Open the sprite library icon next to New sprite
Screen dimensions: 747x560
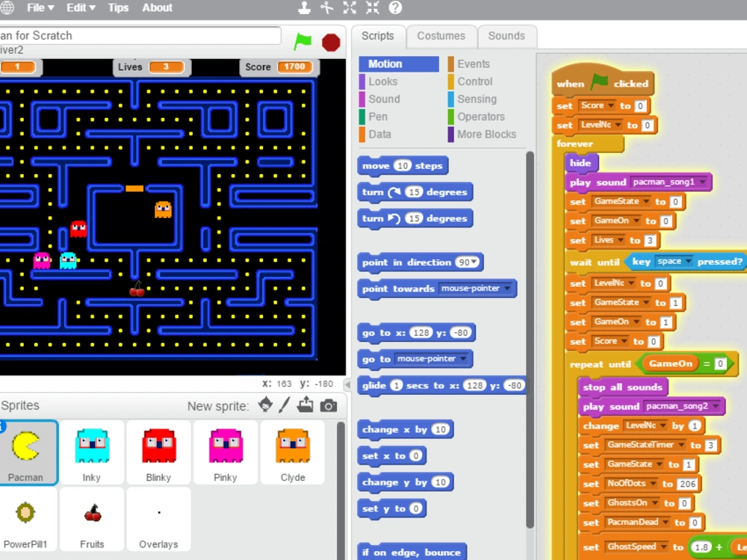pyautogui.click(x=266, y=405)
